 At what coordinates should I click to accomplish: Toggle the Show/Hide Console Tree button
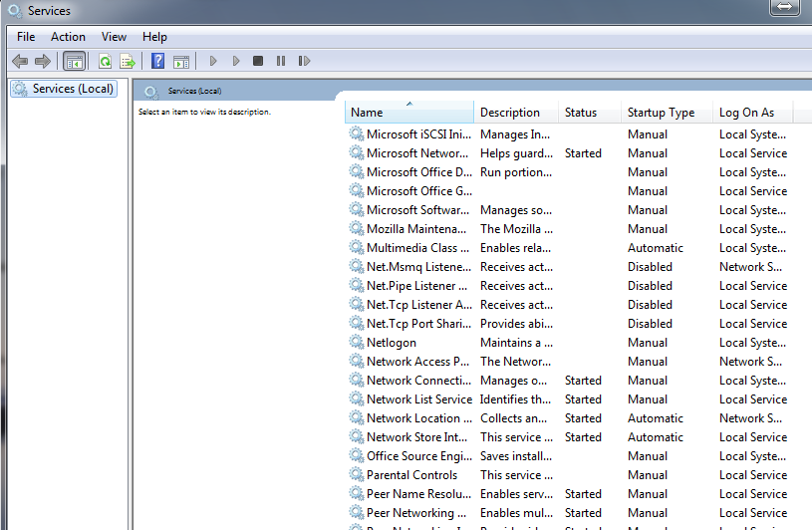(x=74, y=62)
